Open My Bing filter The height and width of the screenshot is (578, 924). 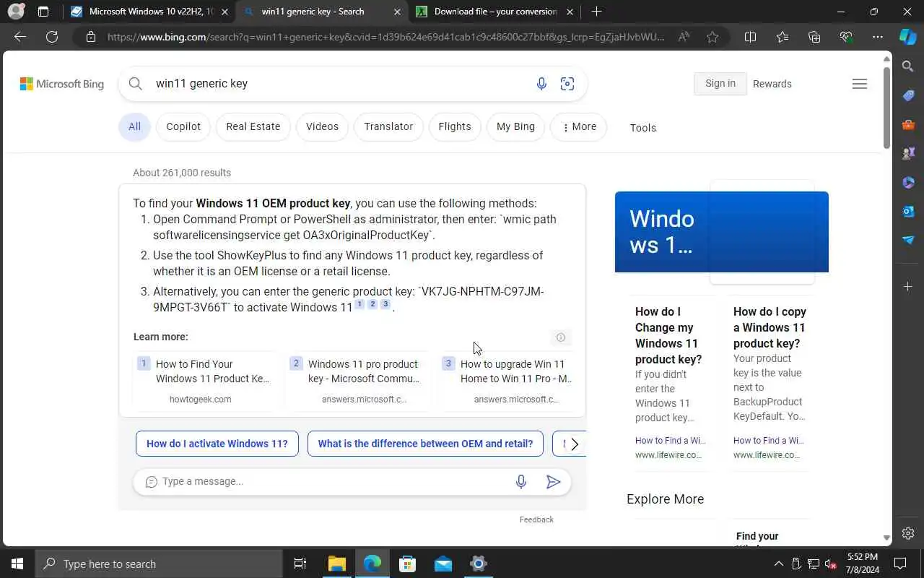coord(515,126)
